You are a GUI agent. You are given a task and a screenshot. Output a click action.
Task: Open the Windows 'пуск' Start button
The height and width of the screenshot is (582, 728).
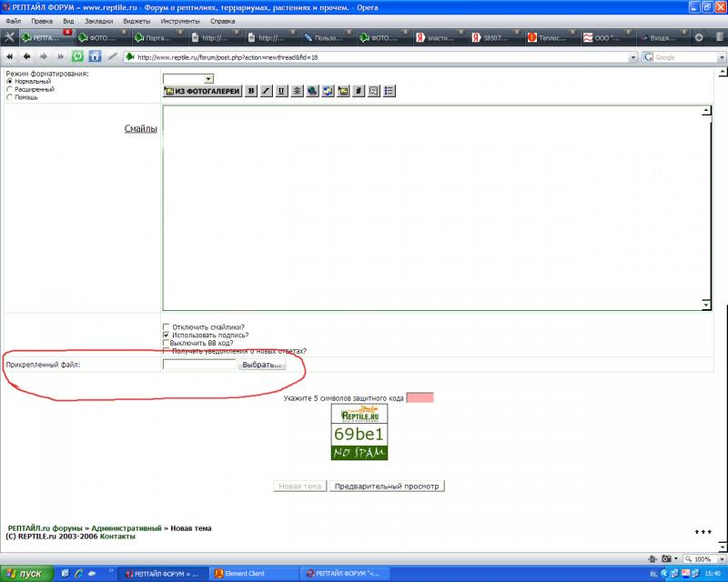pos(25,574)
